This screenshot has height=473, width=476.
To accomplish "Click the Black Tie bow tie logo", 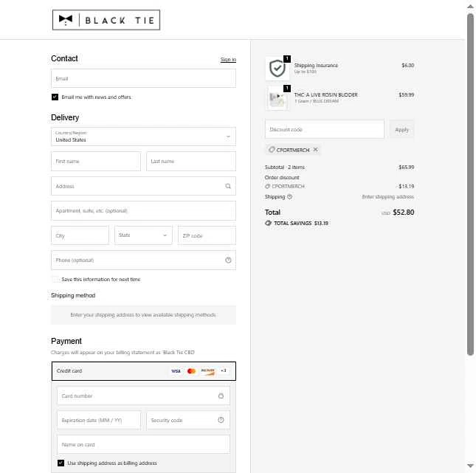I will pos(106,20).
